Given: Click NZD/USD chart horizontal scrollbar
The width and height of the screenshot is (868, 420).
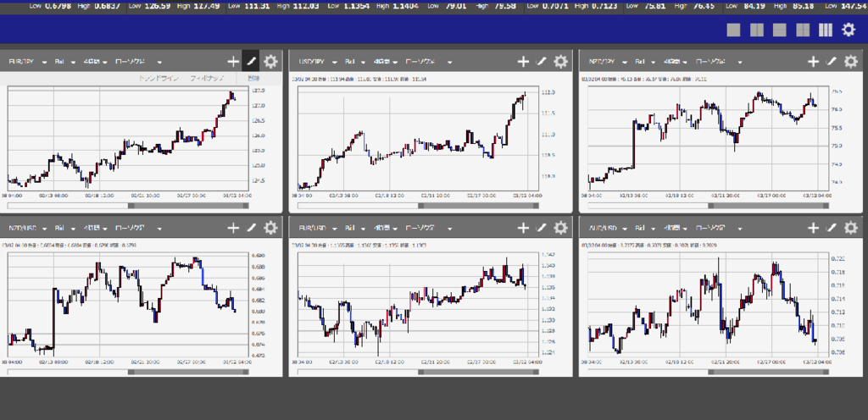Looking at the screenshot, I should point(128,372).
